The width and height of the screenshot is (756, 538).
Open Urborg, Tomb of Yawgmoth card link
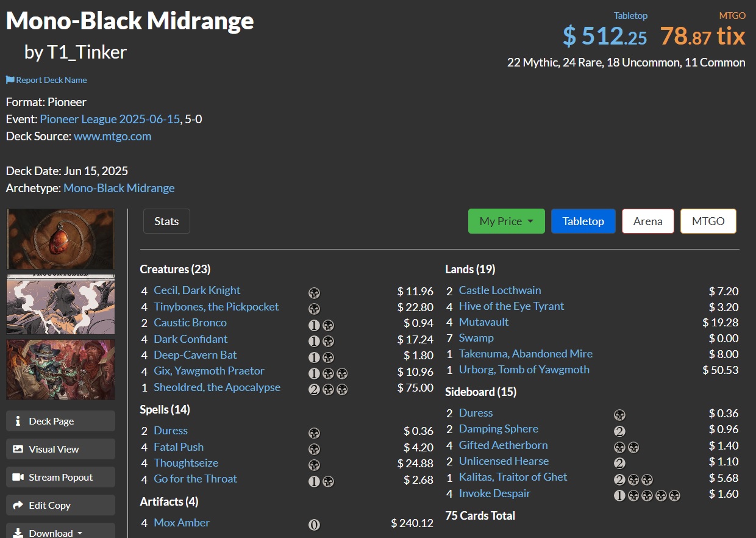coord(524,369)
